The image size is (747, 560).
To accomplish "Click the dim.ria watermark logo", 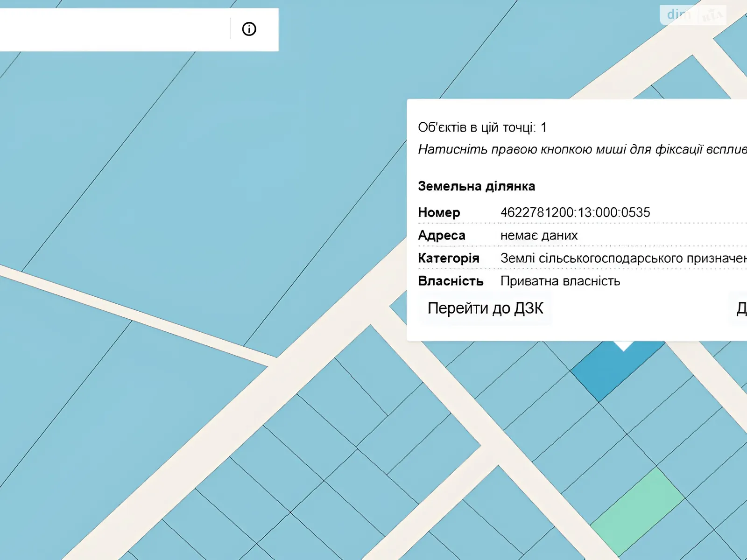I will (693, 15).
